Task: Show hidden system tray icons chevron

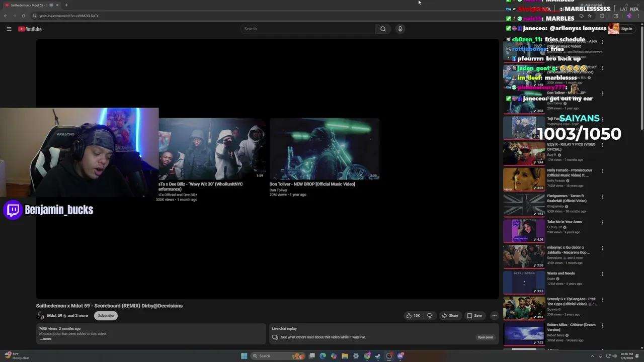Action: [592, 356]
